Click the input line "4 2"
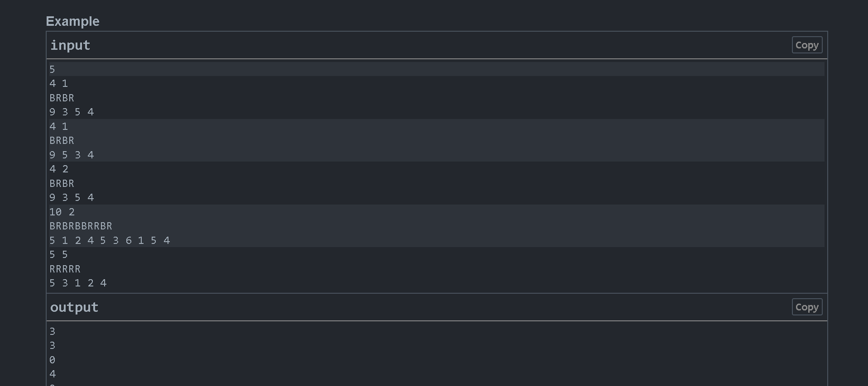868x386 pixels. (x=59, y=169)
